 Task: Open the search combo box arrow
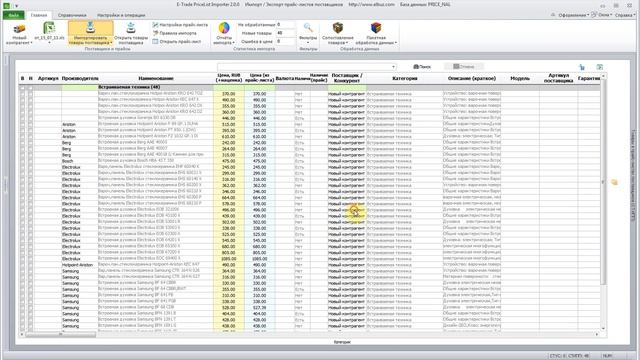click(x=393, y=67)
